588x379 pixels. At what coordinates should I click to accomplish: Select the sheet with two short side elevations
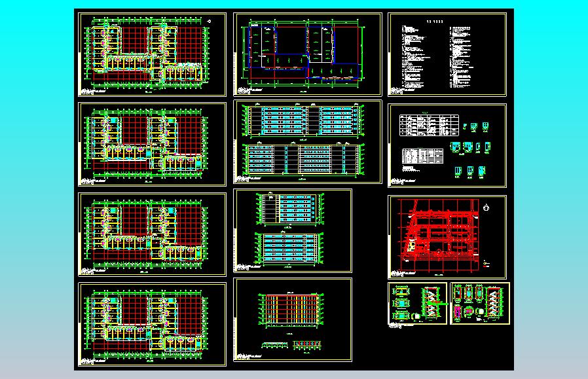click(x=293, y=230)
